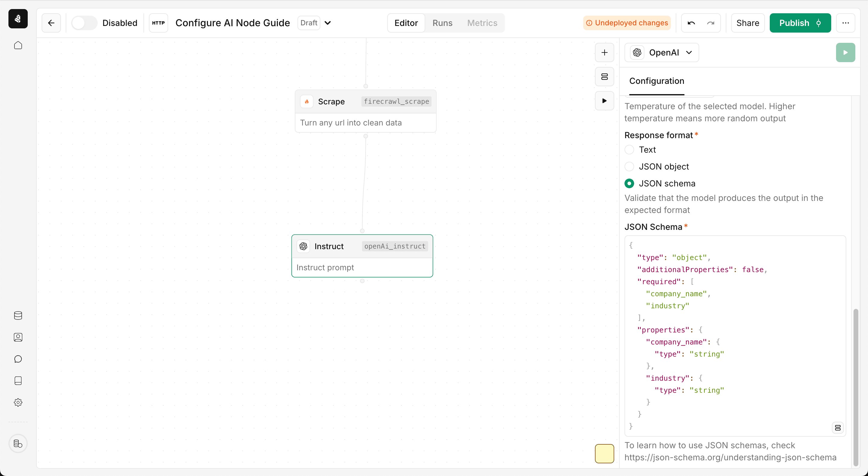Click the JSON Schema field label

[653, 227]
